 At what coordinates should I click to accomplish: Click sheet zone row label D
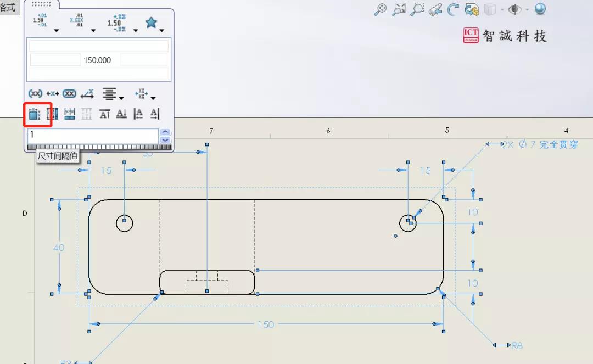click(x=25, y=214)
